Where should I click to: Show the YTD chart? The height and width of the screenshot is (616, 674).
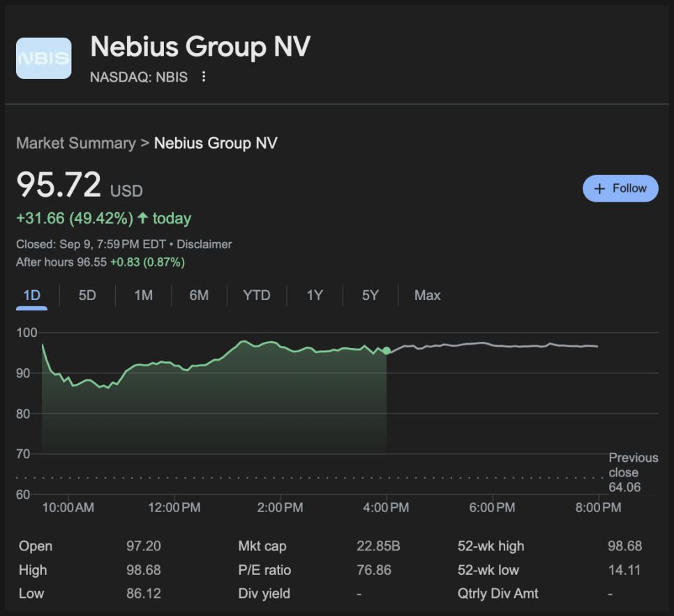257,295
